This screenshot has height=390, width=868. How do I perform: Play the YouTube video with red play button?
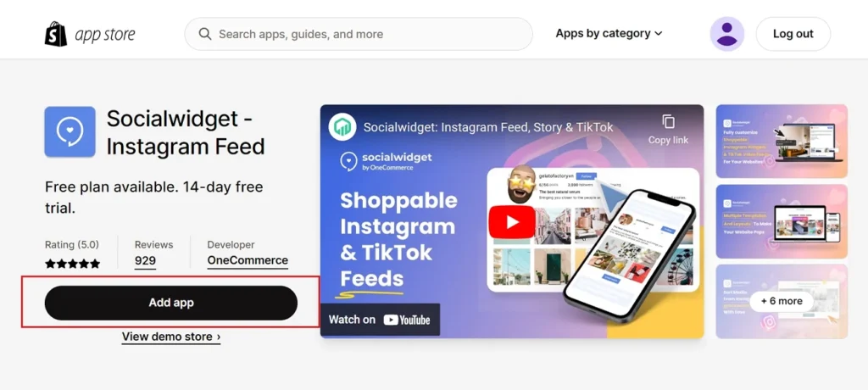click(511, 222)
